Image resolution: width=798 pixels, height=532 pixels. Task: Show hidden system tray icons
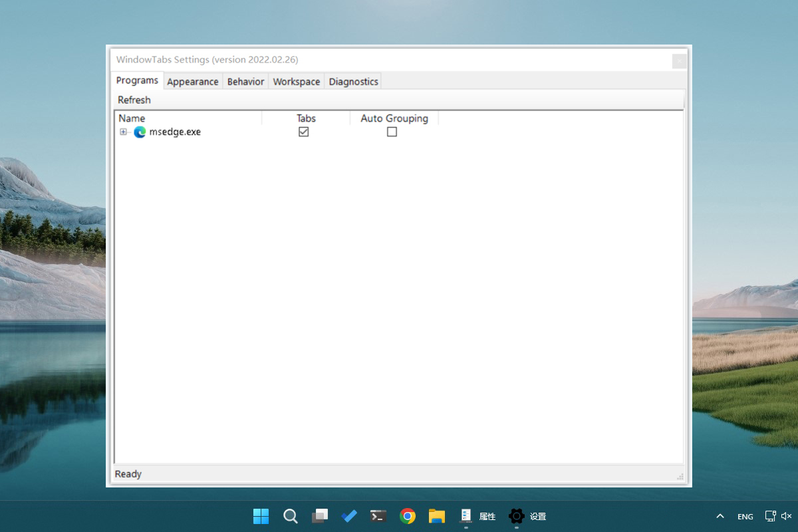click(x=720, y=516)
